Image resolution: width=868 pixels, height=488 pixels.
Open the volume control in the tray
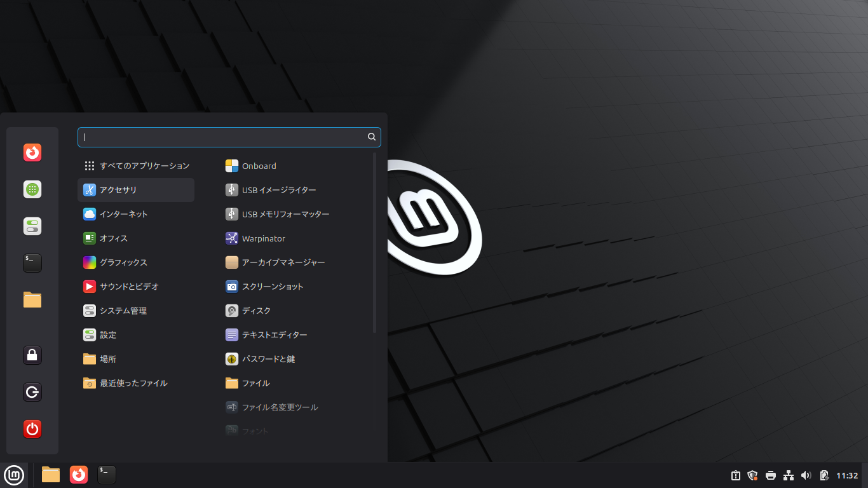[x=806, y=475]
